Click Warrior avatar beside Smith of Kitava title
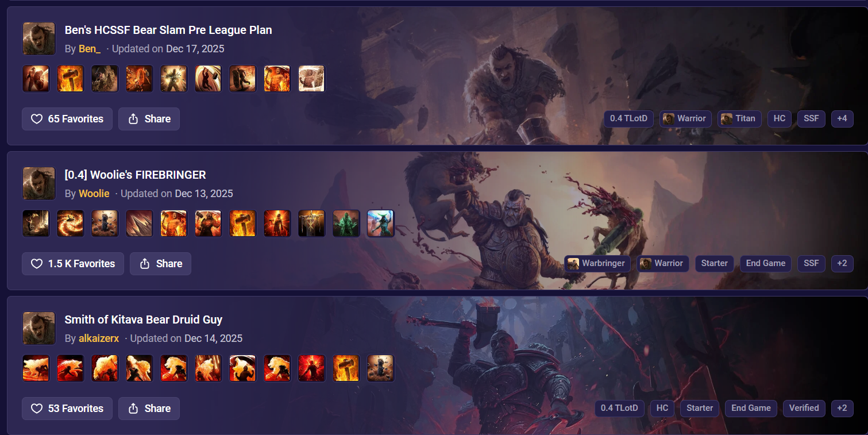The image size is (868, 435). click(x=39, y=328)
